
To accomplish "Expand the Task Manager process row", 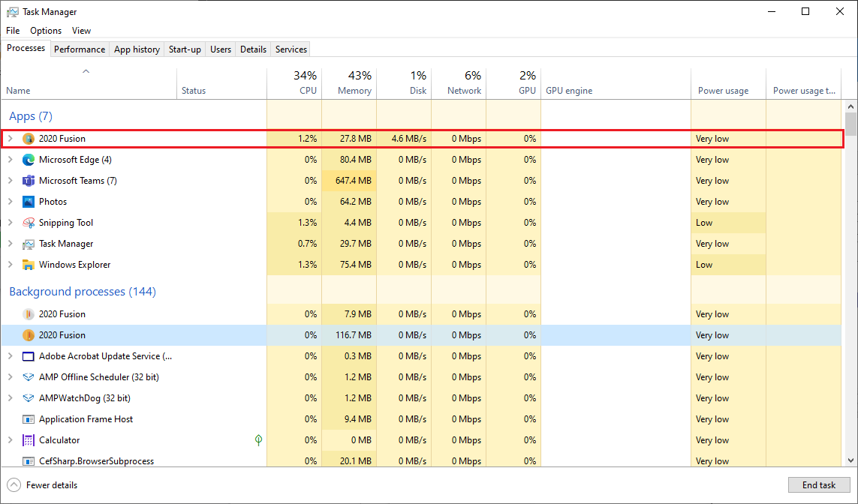I will tap(10, 244).
